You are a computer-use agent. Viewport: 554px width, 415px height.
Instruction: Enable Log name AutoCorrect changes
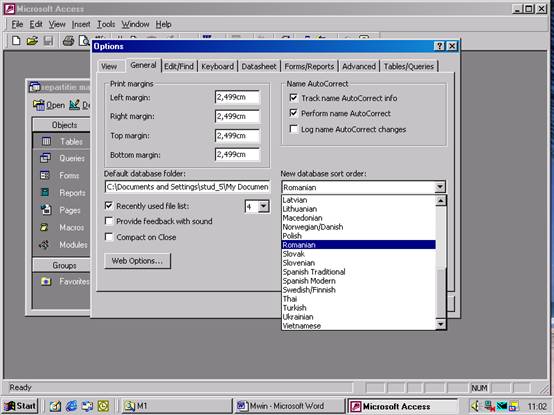(x=293, y=129)
